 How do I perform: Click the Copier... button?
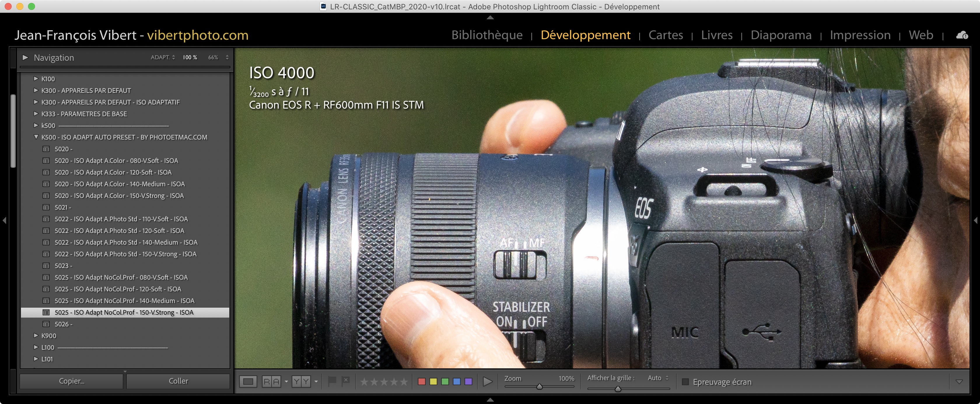click(71, 381)
